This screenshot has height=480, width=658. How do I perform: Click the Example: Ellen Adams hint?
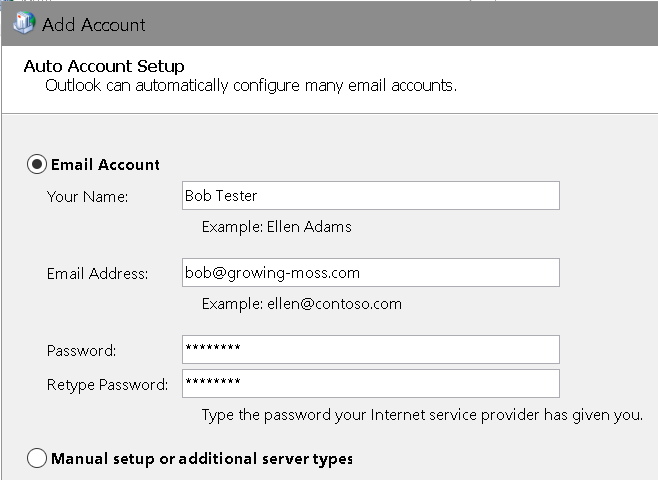(x=277, y=227)
